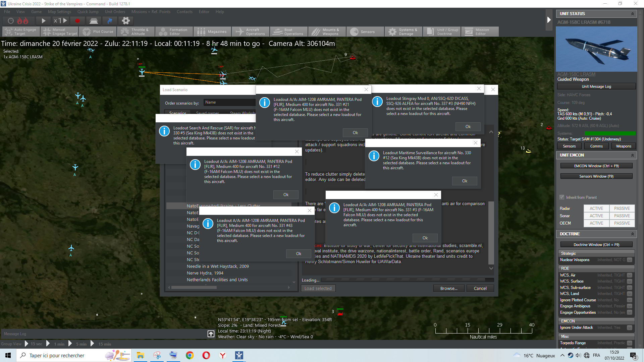Image resolution: width=644 pixels, height=362 pixels.
Task: Click the message log pop-out arrow icon
Action: click(x=211, y=334)
